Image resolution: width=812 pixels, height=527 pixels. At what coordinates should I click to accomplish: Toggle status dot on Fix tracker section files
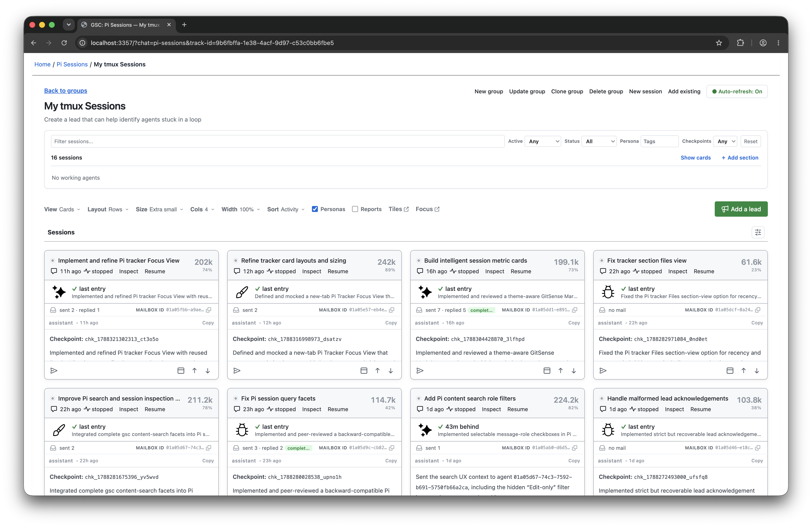[x=602, y=261]
